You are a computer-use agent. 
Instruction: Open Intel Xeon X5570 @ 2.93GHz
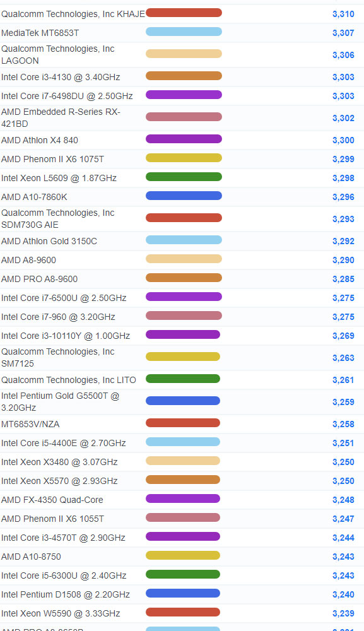tap(59, 481)
